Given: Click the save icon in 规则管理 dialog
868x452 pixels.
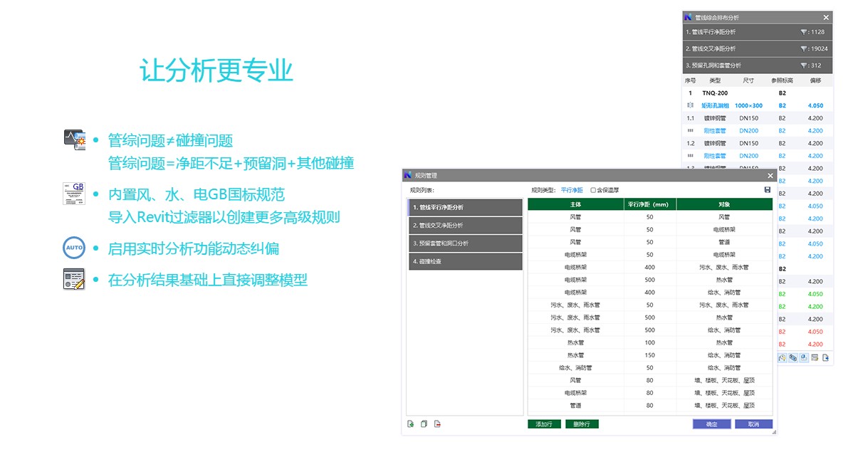Looking at the screenshot, I should point(767,190).
